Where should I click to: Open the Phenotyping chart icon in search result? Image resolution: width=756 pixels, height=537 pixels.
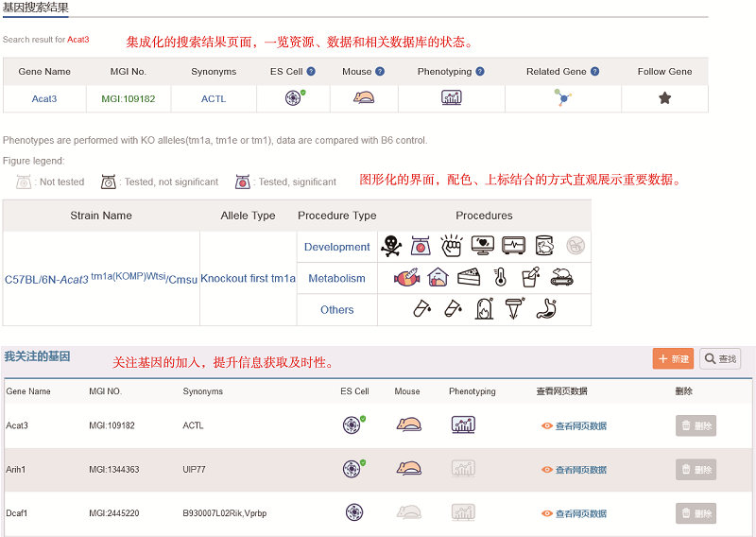point(452,97)
